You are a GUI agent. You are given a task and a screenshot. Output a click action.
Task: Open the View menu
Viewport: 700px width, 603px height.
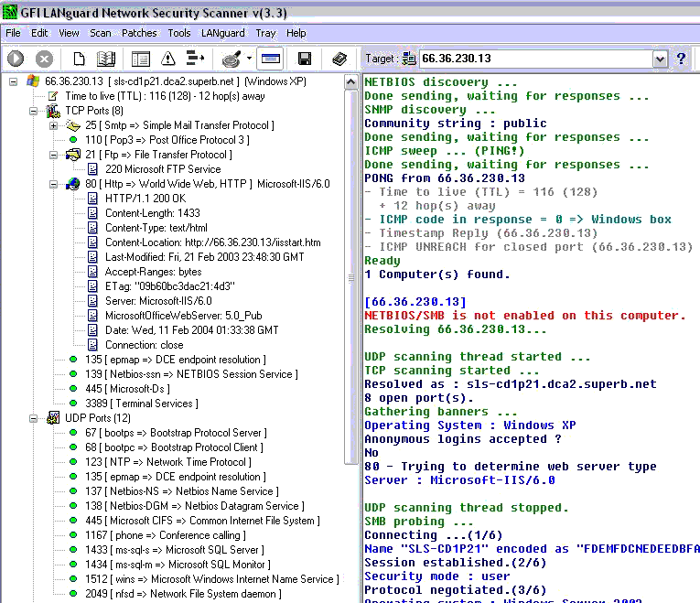69,33
